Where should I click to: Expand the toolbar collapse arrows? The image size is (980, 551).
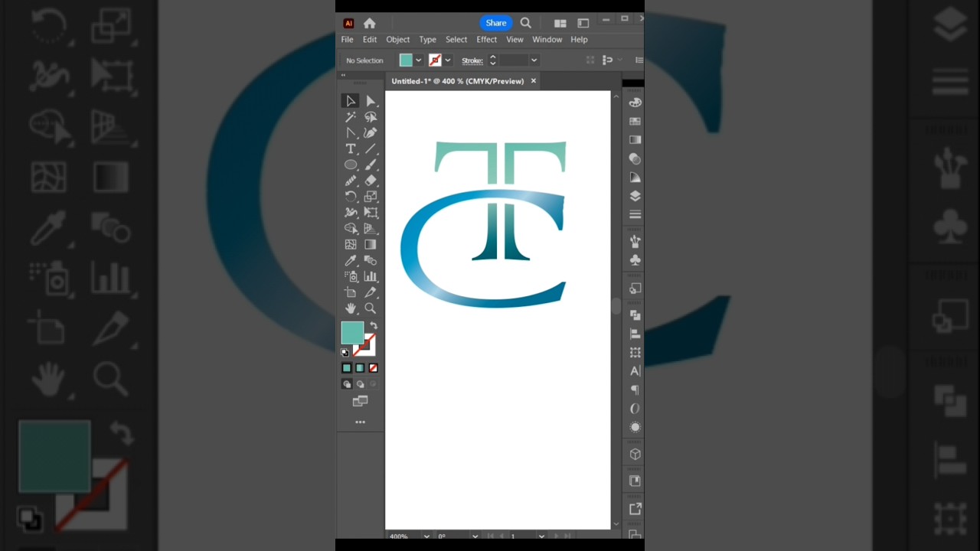[x=343, y=75]
